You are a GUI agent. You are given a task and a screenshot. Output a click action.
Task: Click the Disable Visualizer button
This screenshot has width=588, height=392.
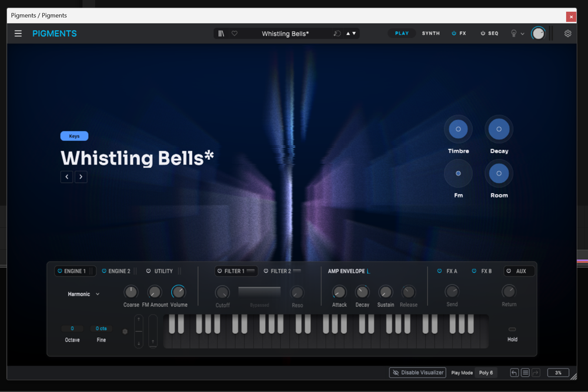tap(417, 373)
